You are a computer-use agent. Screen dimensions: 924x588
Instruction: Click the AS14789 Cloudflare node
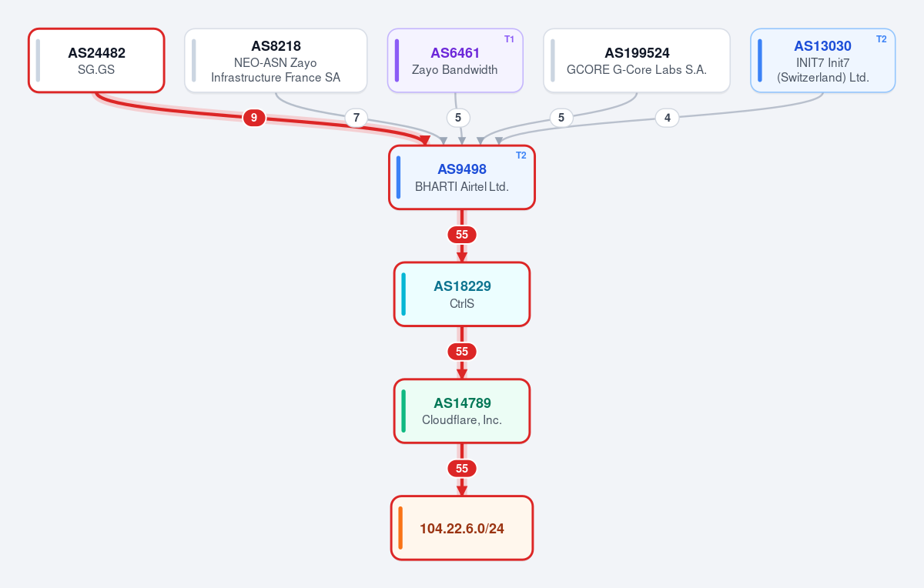click(x=462, y=411)
